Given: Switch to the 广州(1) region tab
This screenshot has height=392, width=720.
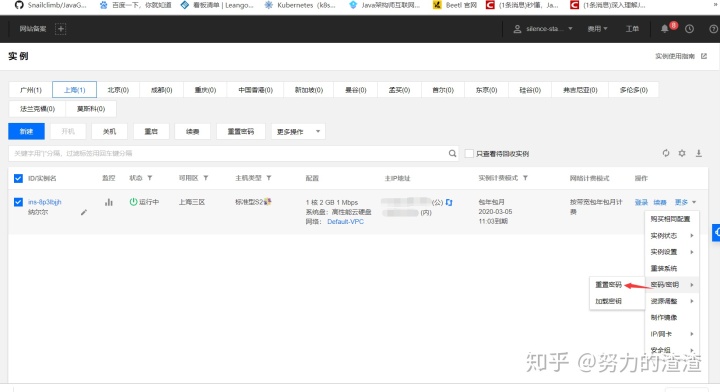Looking at the screenshot, I should click(31, 90).
